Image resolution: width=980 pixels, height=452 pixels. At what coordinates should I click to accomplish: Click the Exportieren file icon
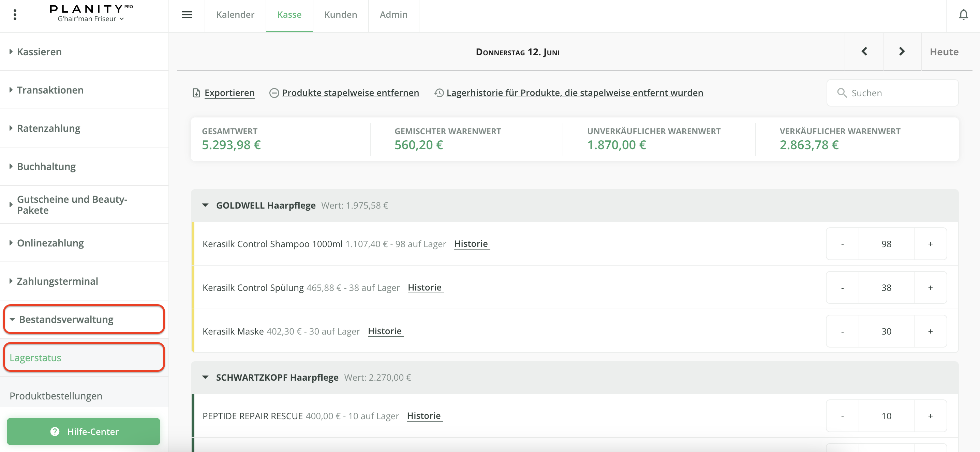pos(196,93)
